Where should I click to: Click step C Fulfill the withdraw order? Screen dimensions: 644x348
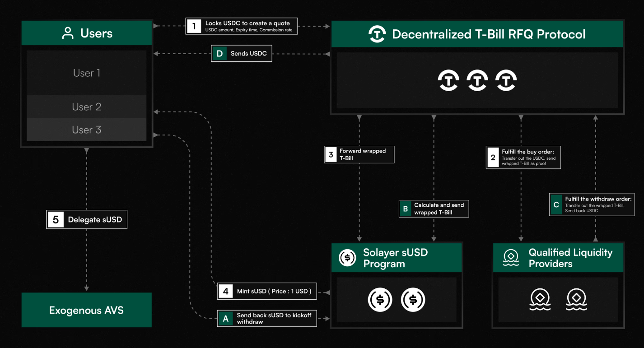pos(592,204)
